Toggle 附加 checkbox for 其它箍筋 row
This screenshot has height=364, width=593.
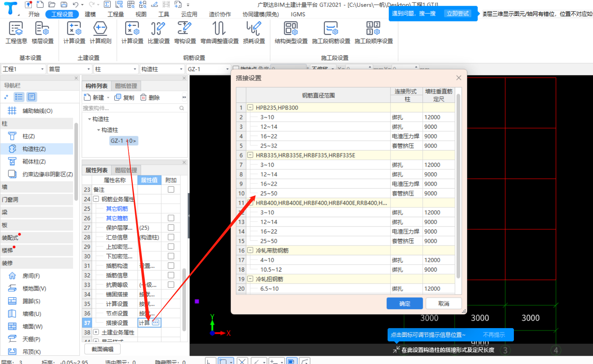click(x=171, y=218)
